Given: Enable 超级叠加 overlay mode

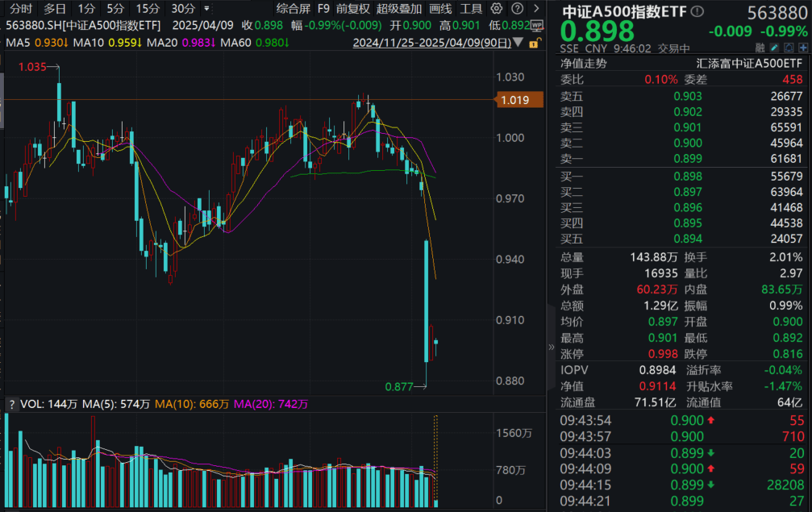Looking at the screenshot, I should tap(398, 8).
